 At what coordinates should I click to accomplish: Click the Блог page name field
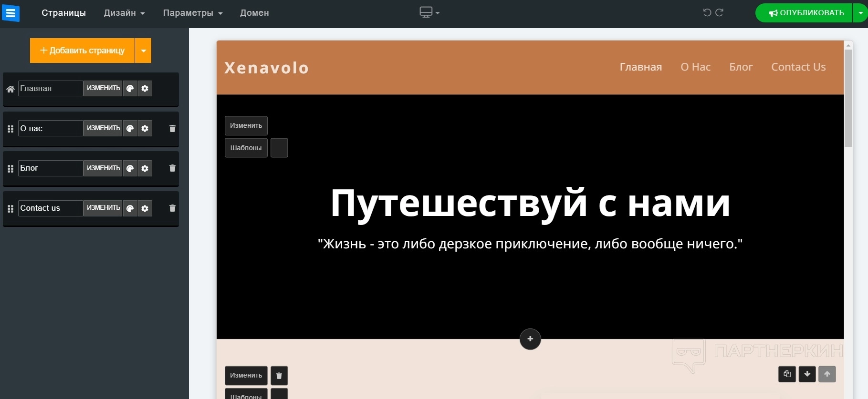(x=50, y=168)
